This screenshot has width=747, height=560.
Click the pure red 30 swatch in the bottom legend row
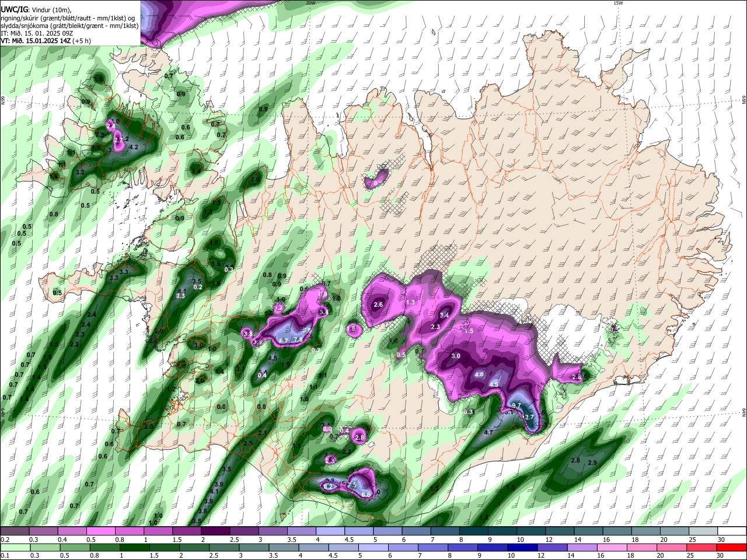[x=731, y=548]
